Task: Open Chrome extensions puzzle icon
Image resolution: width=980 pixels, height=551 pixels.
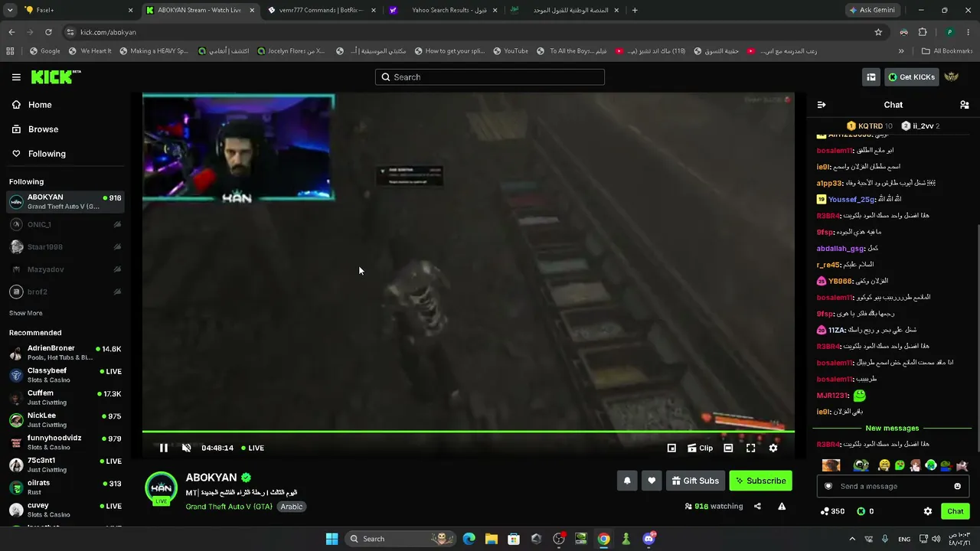Action: [923, 32]
